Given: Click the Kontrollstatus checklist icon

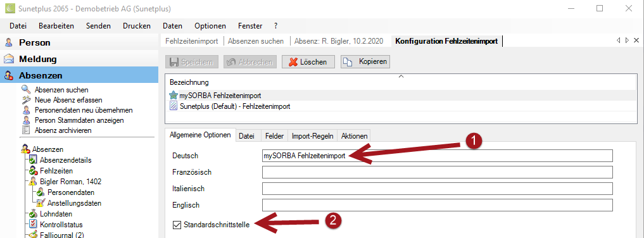Looking at the screenshot, I should point(34,225).
